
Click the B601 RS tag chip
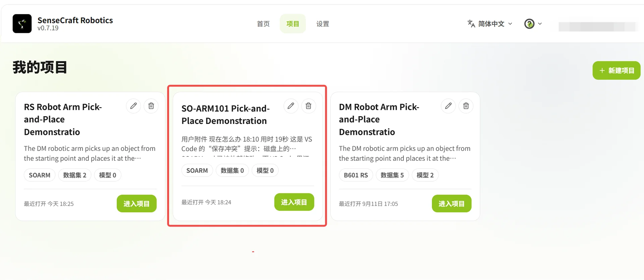356,175
